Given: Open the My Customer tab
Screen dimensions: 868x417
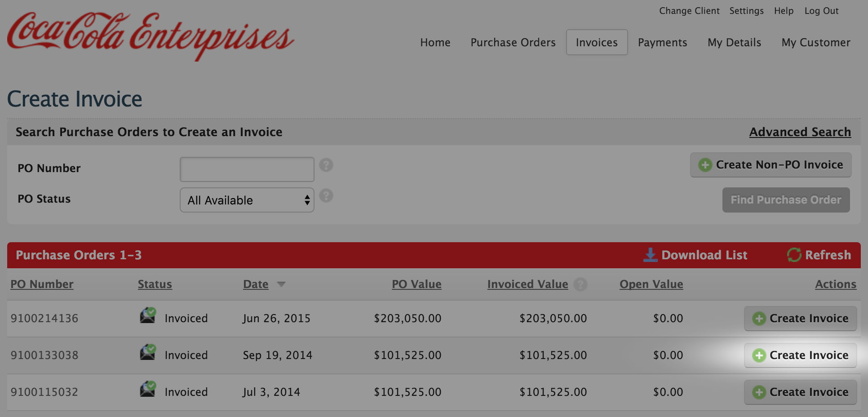Looking at the screenshot, I should click(x=816, y=42).
